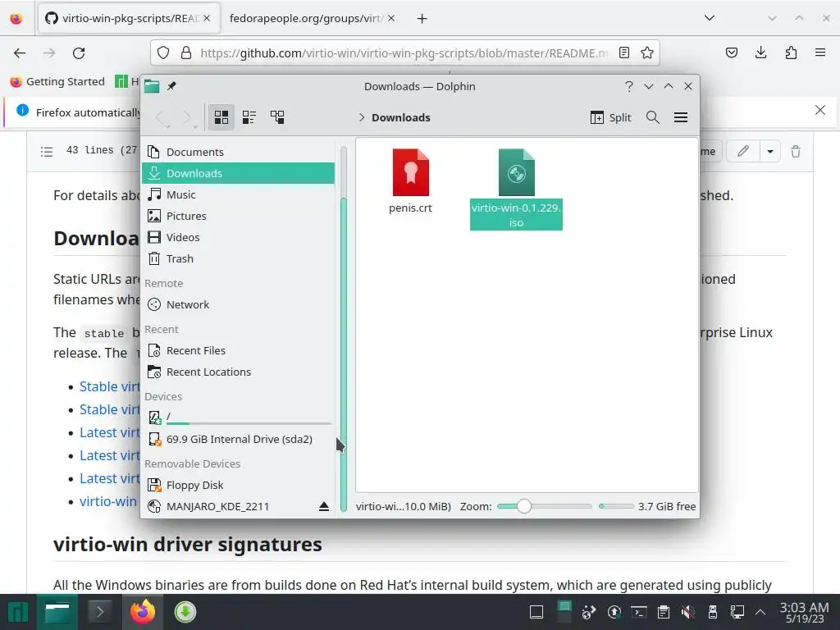Open Dolphin from the taskbar
840x630 pixels.
pyautogui.click(x=57, y=612)
